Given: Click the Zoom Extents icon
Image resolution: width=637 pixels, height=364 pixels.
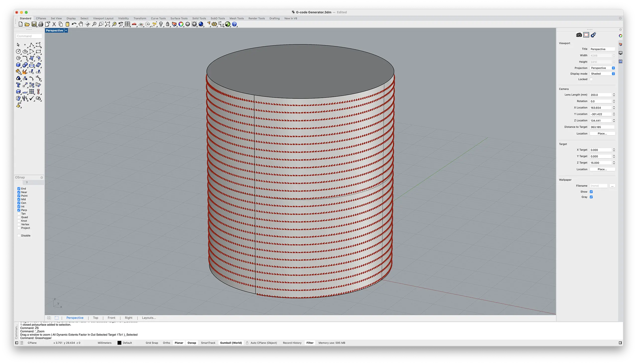Looking at the screenshot, I should pos(107,24).
